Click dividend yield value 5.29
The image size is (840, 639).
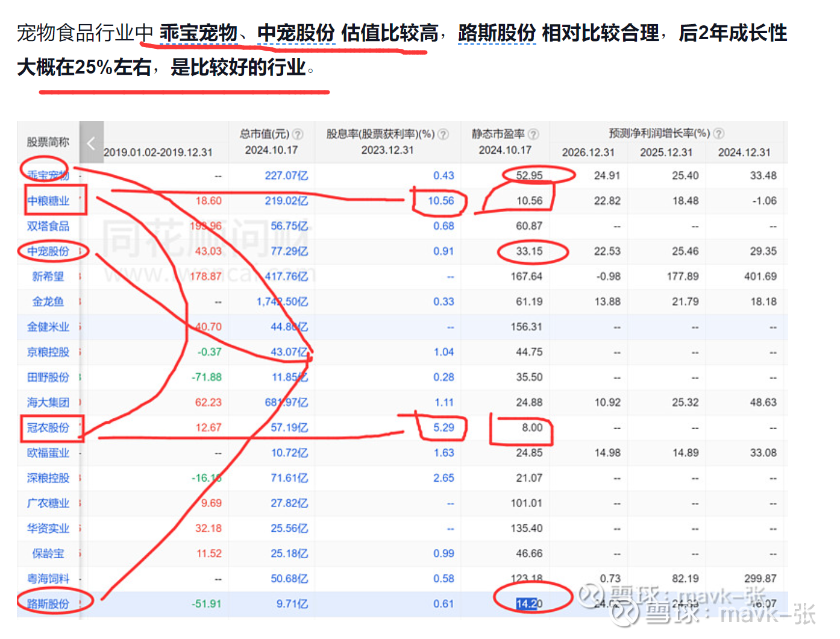[444, 427]
